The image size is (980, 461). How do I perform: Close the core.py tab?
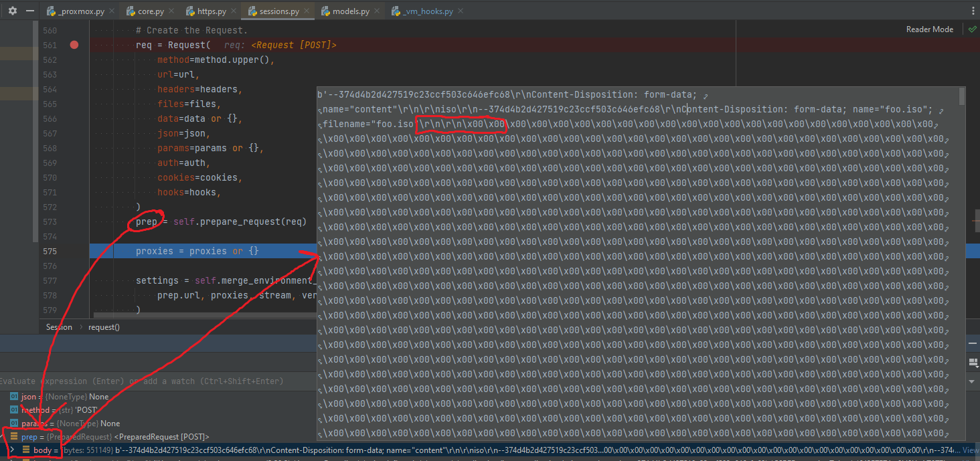click(173, 11)
